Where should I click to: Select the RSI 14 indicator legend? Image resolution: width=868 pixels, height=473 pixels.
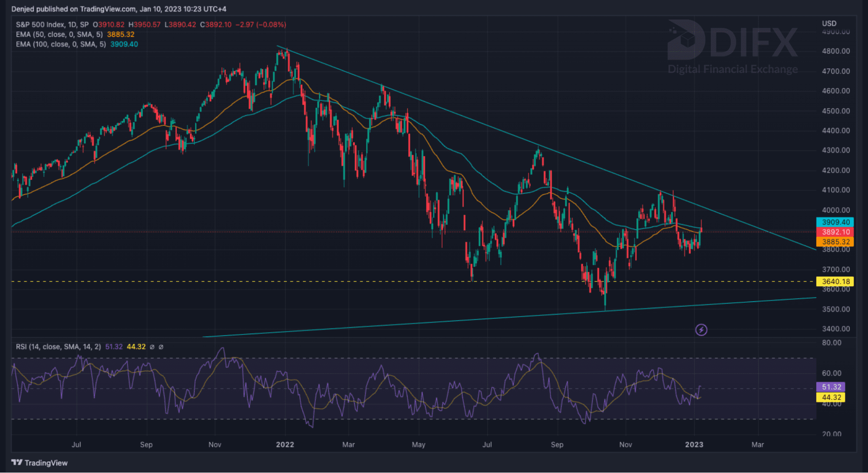58,347
